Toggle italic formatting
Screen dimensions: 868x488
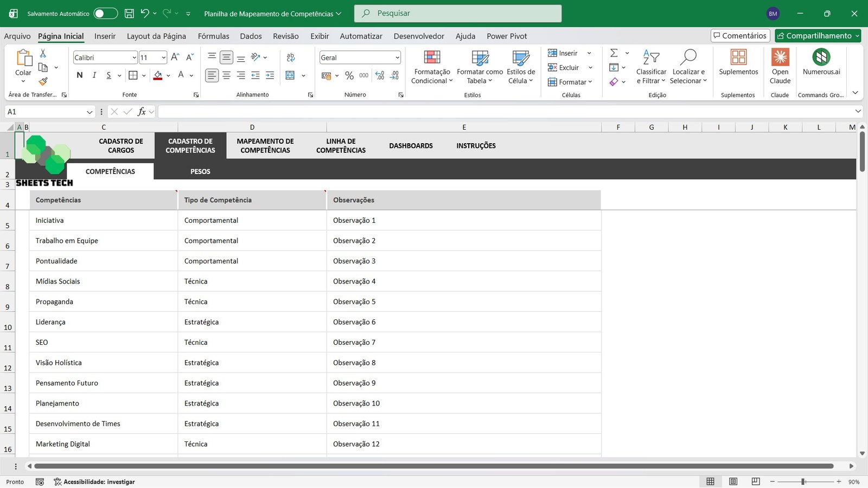tap(94, 75)
